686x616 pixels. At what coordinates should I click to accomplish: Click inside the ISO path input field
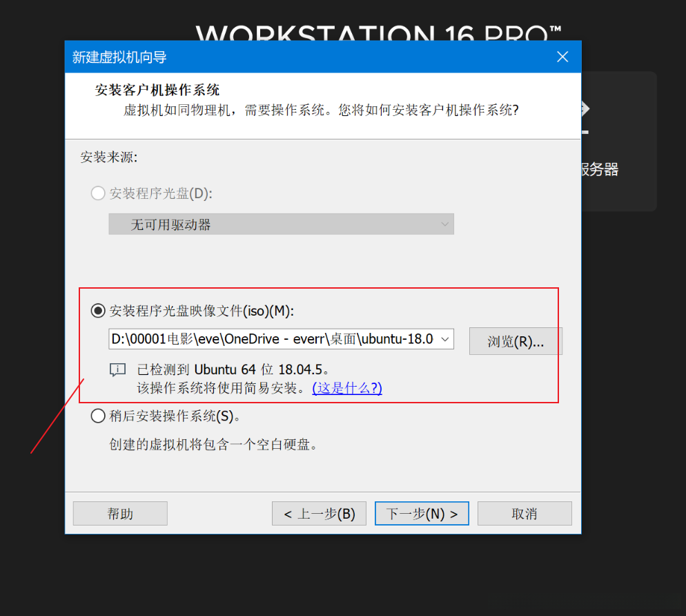pos(276,339)
